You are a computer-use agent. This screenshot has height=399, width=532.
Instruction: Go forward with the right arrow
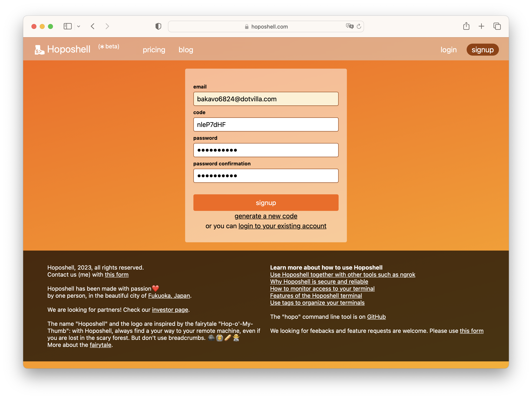tap(107, 26)
